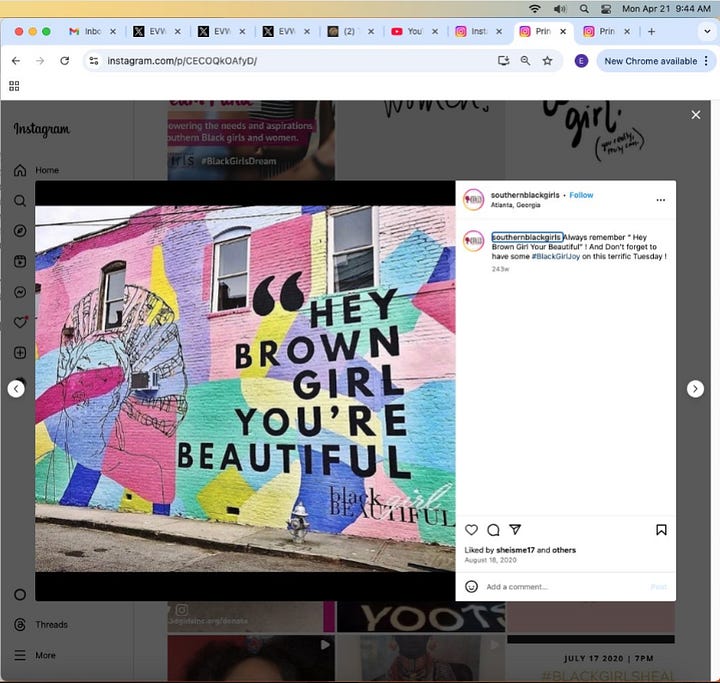Click the Add a comment field
Screen dimensions: 720x683
[565, 587]
